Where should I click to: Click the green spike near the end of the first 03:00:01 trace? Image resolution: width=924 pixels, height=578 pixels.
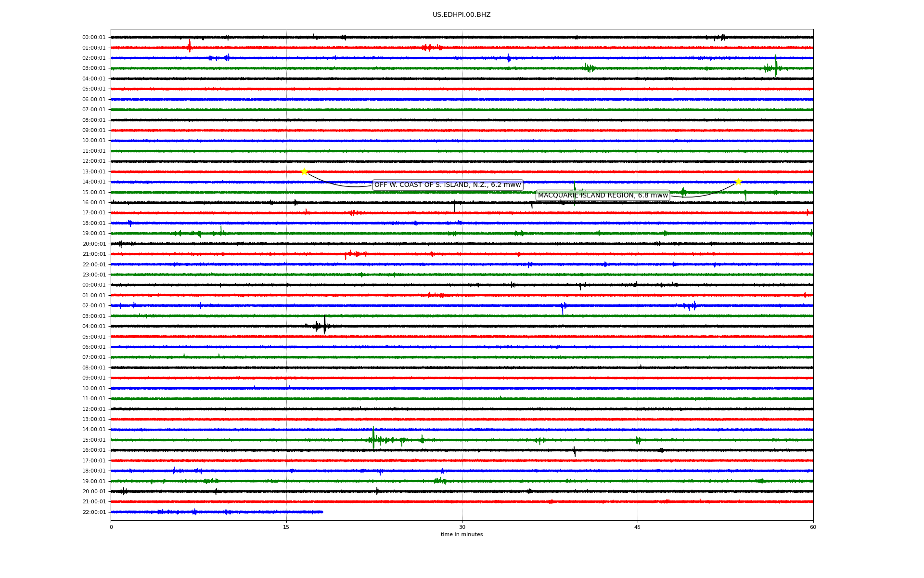point(776,66)
